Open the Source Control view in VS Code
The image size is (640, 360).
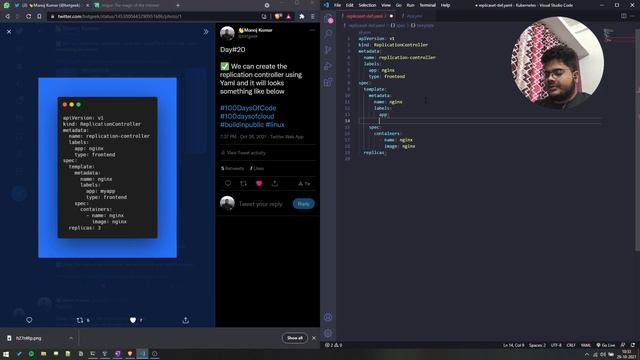[328, 50]
